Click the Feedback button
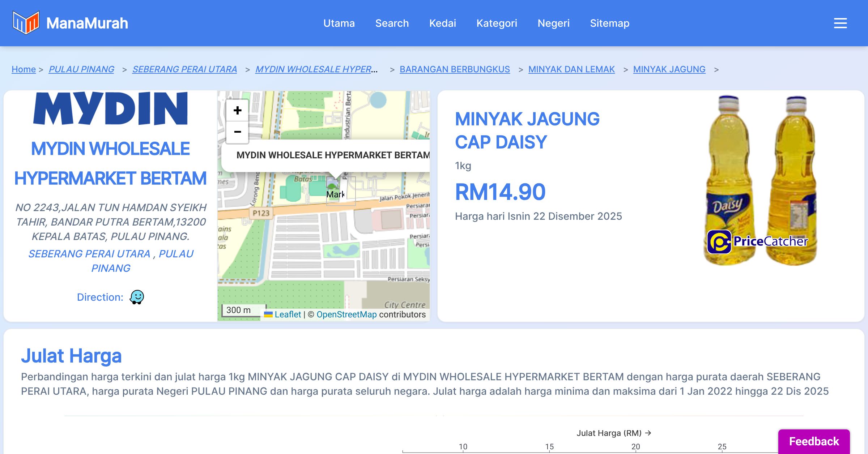The width and height of the screenshot is (868, 454). point(814,441)
